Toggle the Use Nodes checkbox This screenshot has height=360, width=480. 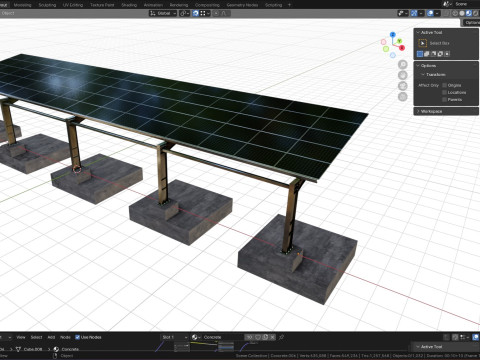tap(77, 337)
